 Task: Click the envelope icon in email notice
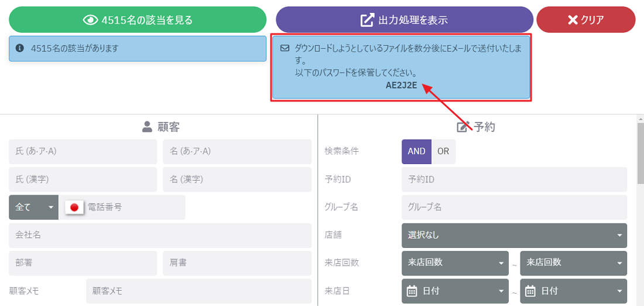pos(285,48)
